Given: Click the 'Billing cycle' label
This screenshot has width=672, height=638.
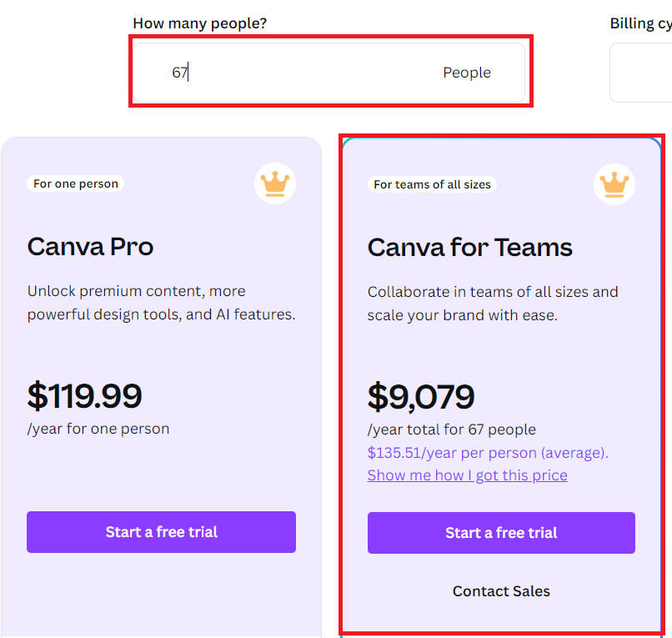Looking at the screenshot, I should pos(640,23).
